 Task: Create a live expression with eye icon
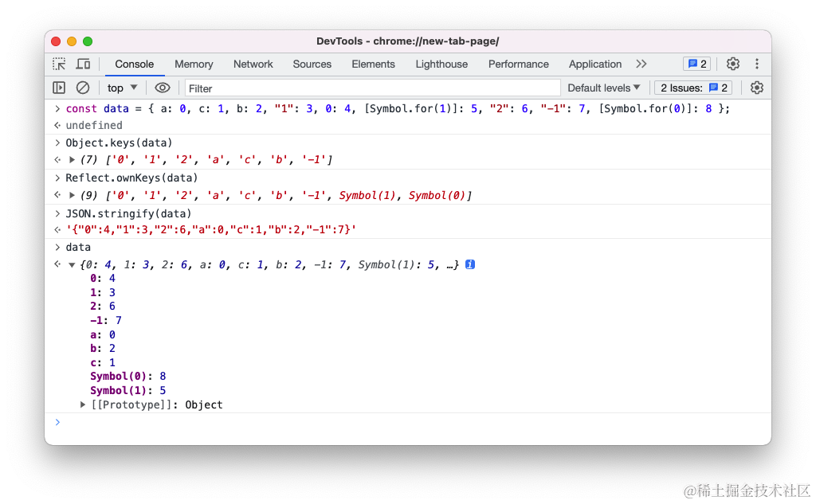point(163,88)
